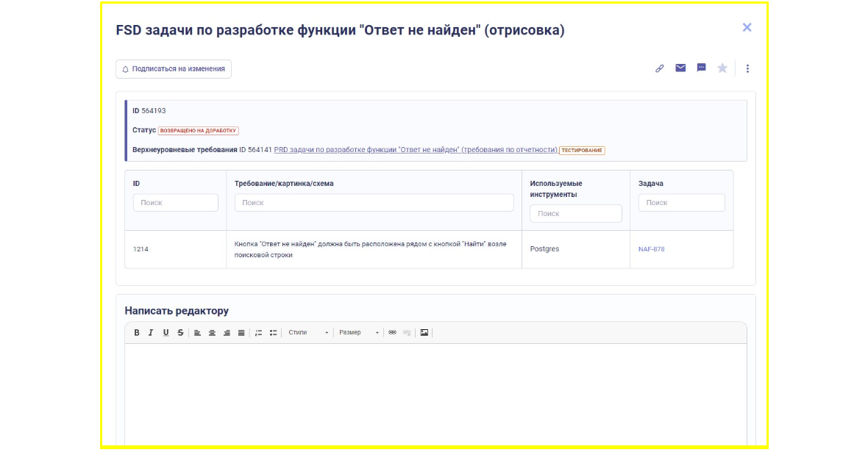The height and width of the screenshot is (452, 868).
Task: Click the Используемые инструменты column header
Action: click(556, 189)
